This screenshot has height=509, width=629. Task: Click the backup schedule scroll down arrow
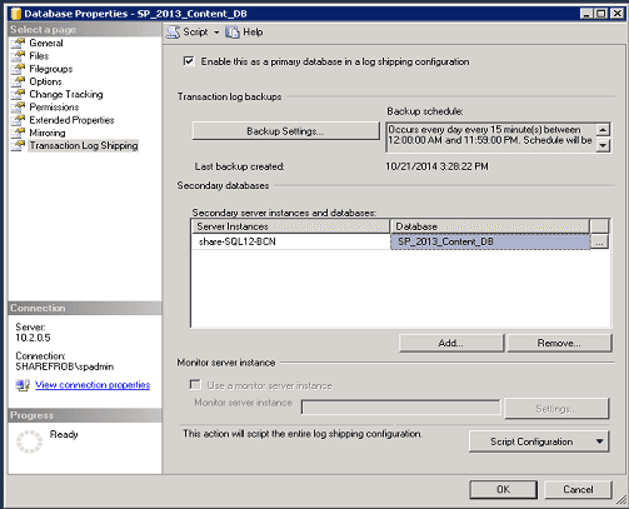(x=603, y=145)
